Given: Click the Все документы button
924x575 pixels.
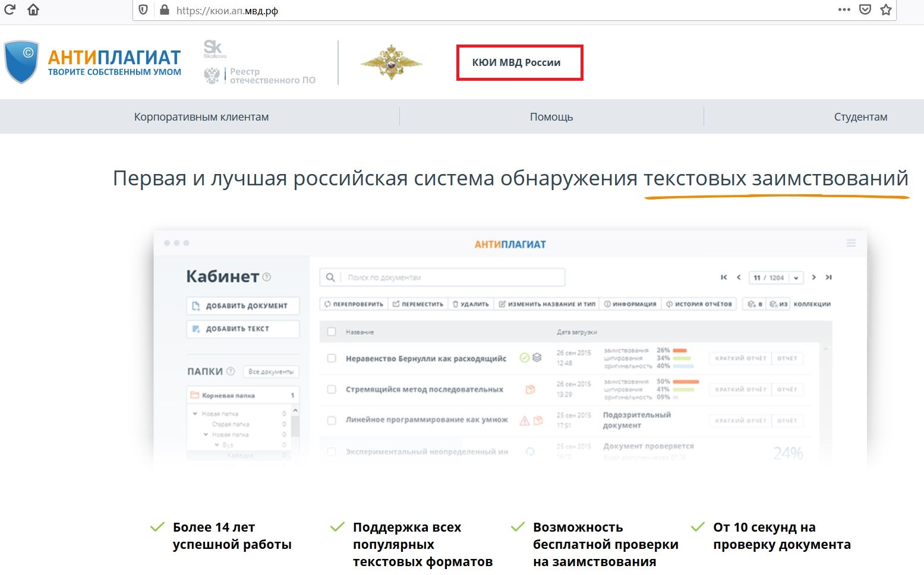Looking at the screenshot, I should pyautogui.click(x=271, y=372).
